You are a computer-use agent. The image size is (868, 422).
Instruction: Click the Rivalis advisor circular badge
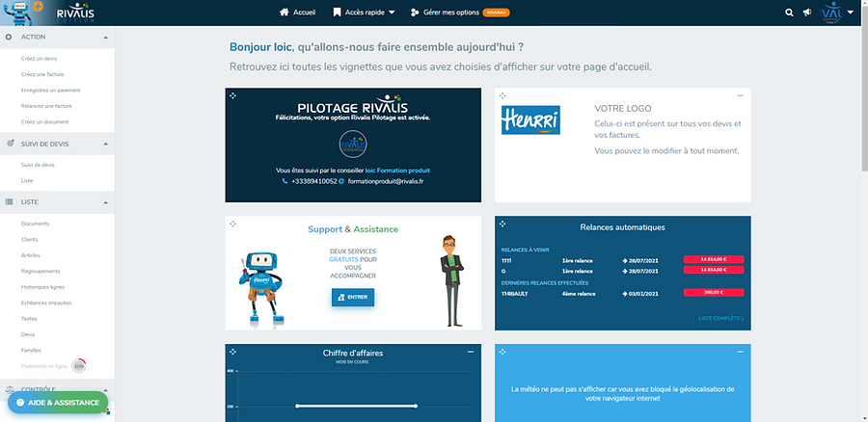[353, 145]
